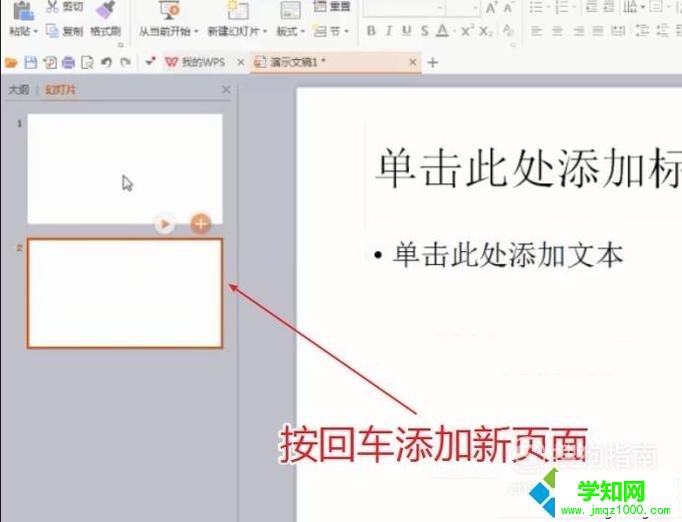Add slide with orange plus button
The width and height of the screenshot is (682, 522).
point(201,224)
